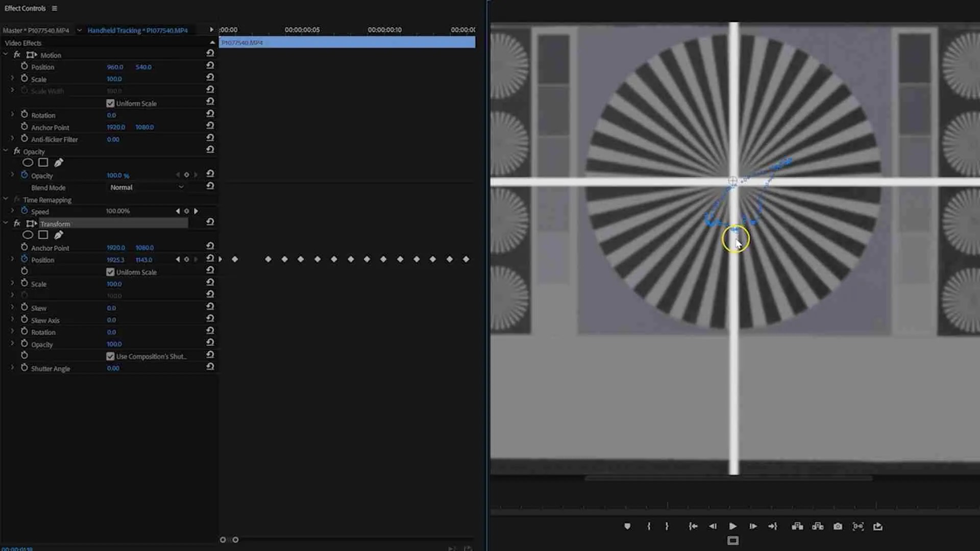
Task: Click Go to In point icon
Action: (x=693, y=526)
